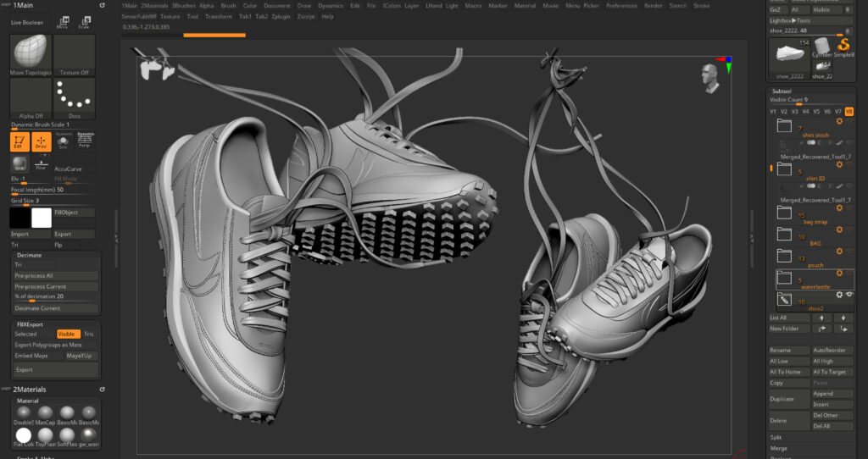Select the SimpleBrush tool icon
Image resolution: width=868 pixels, height=459 pixels.
point(844,47)
